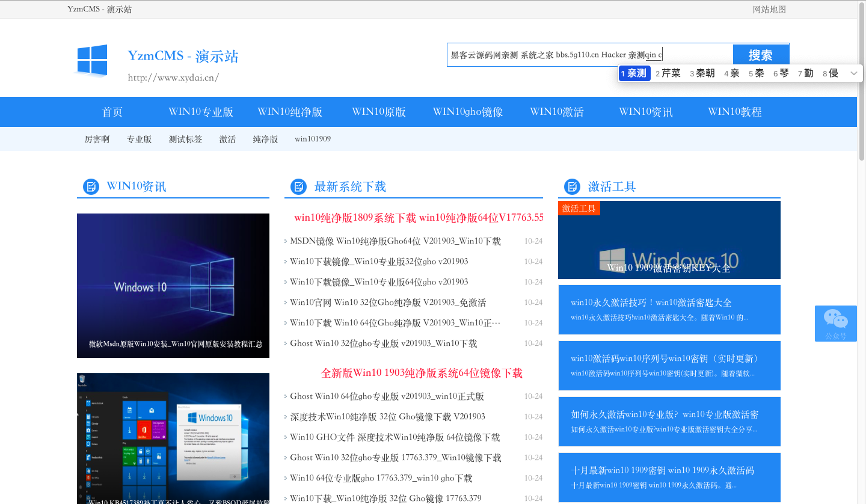Click the page's vertical scrollbar
The width and height of the screenshot is (866, 504).
point(861,90)
